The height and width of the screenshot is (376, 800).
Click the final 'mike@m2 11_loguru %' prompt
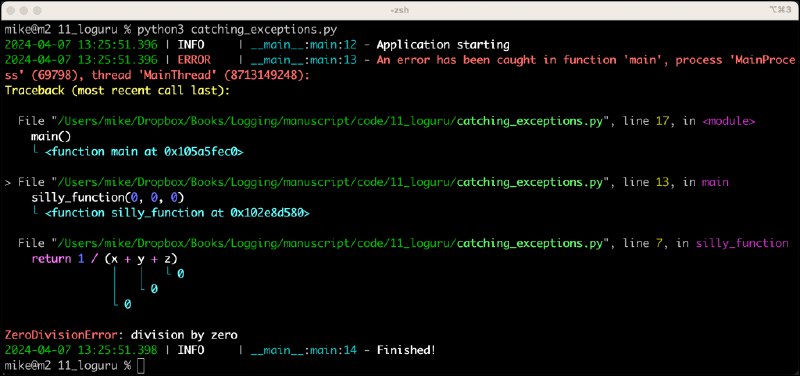67,366
